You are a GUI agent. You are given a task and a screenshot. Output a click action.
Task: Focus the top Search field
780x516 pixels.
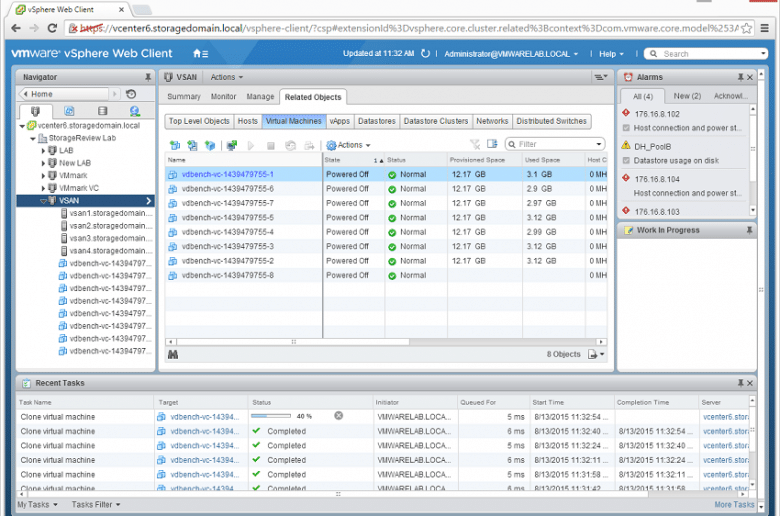706,54
